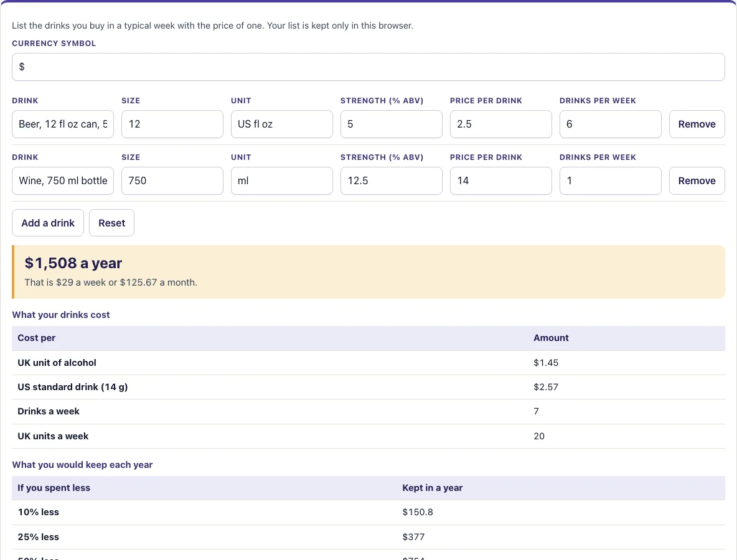This screenshot has height=560, width=737.
Task: Click the beer price field showing 2.5
Action: [x=500, y=124]
